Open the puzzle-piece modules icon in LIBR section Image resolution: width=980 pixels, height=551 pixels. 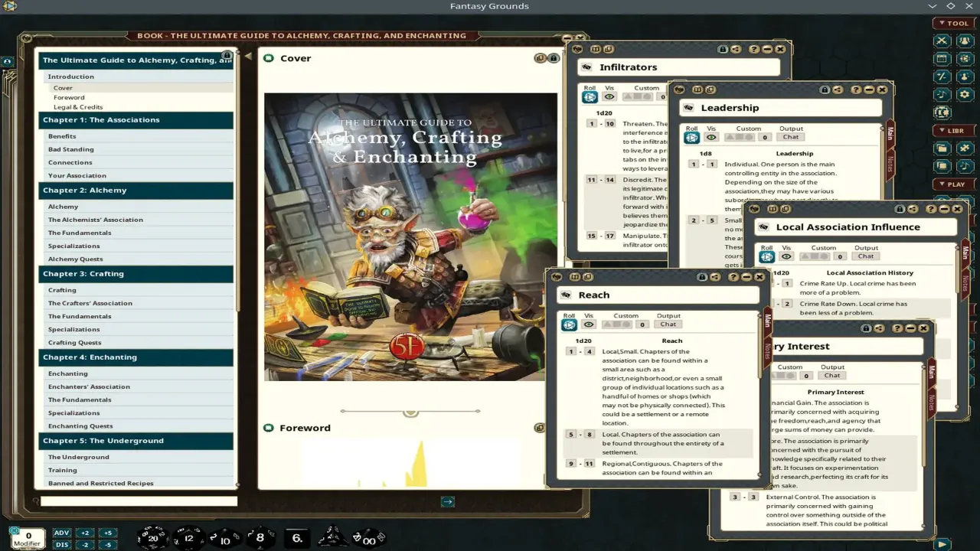tap(965, 148)
